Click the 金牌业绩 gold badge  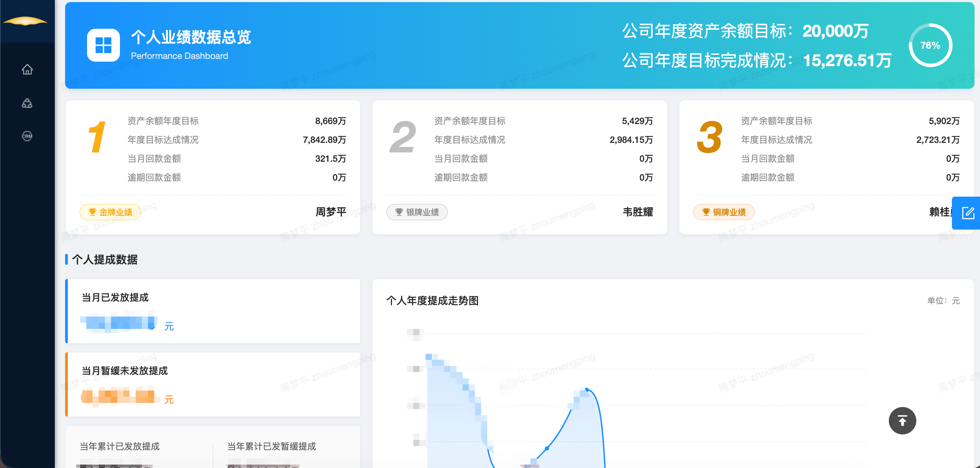pos(110,212)
